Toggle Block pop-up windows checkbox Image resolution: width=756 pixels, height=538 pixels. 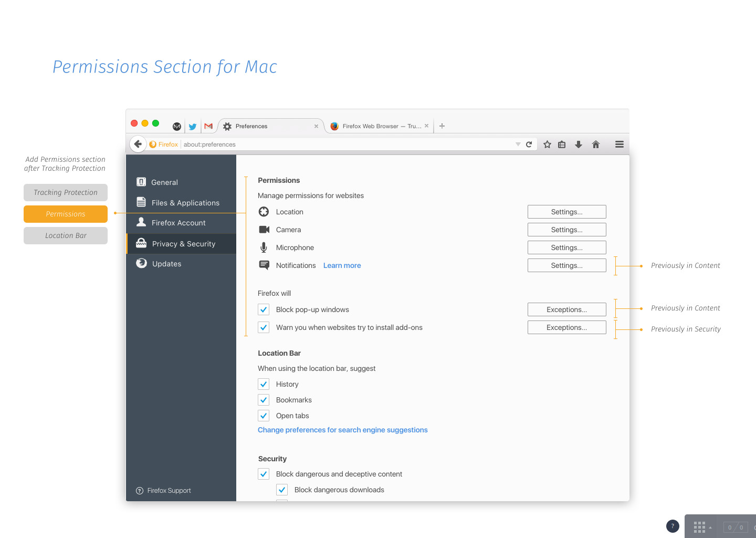click(264, 309)
